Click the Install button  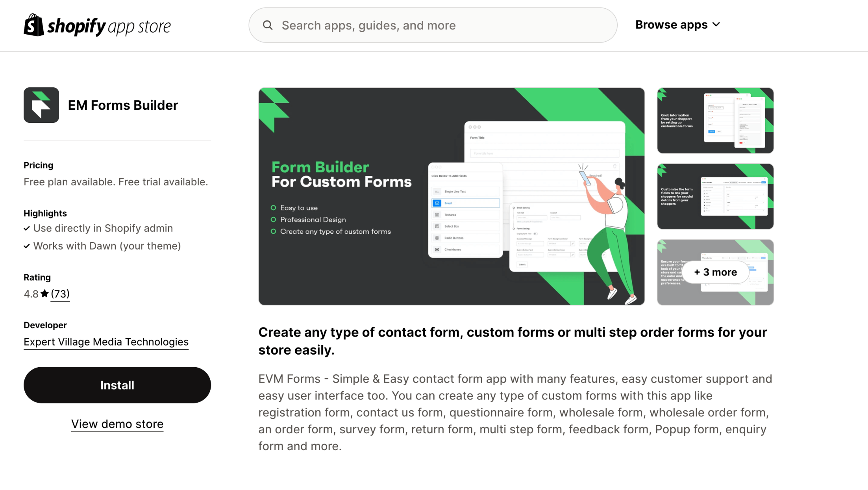tap(117, 385)
